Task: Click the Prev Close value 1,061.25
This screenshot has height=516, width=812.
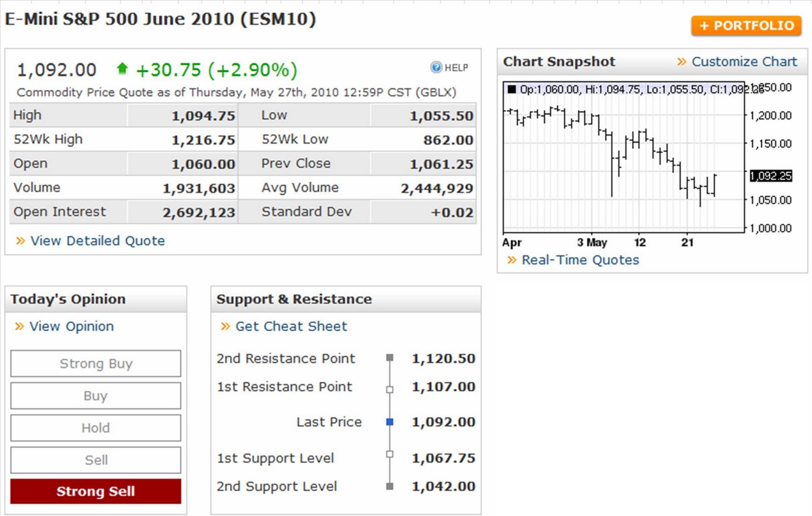Action: (x=442, y=165)
